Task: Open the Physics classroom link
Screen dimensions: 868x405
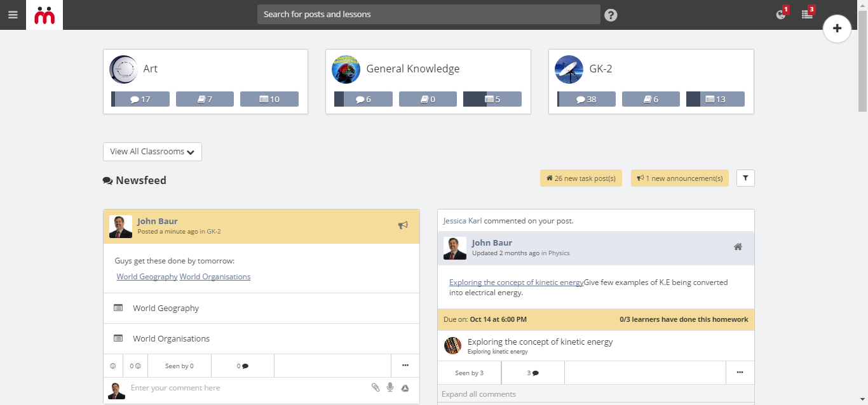Action: 559,253
